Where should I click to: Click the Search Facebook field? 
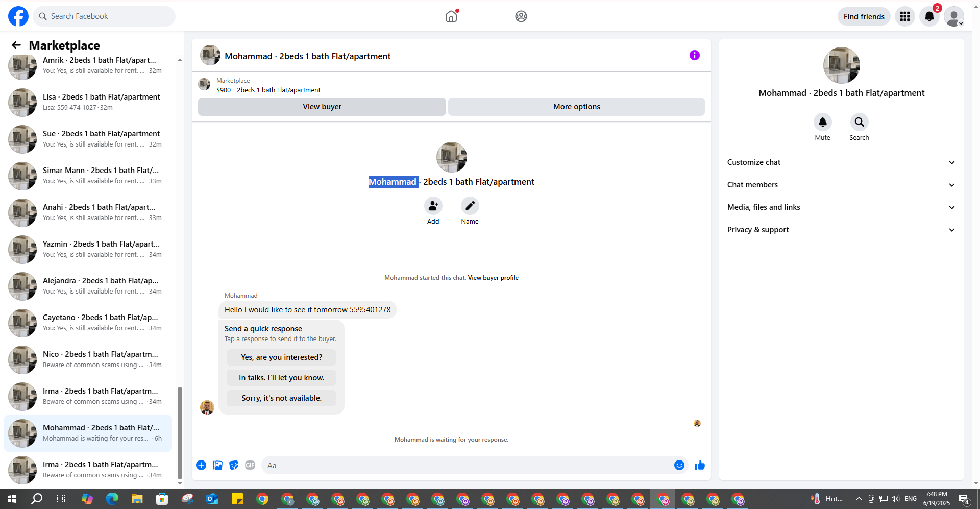(x=104, y=16)
